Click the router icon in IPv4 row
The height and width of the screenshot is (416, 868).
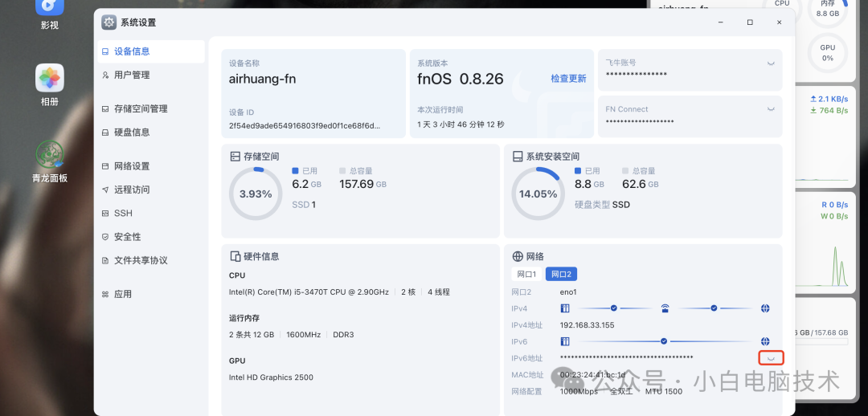pyautogui.click(x=665, y=308)
